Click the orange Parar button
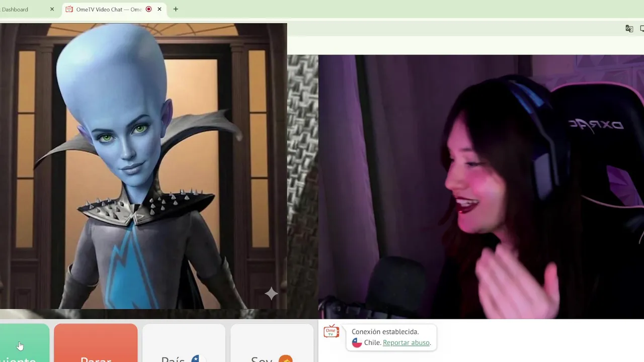The width and height of the screenshot is (644, 362). pos(96,343)
